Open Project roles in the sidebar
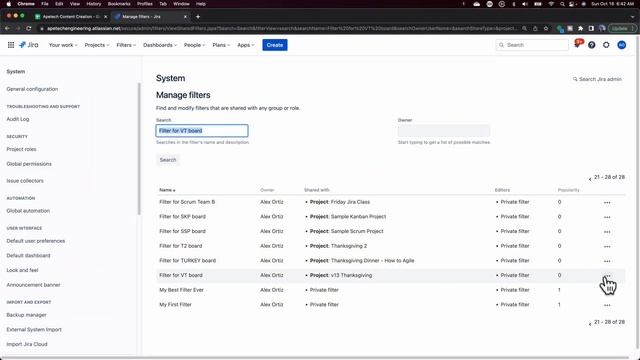 click(21, 149)
